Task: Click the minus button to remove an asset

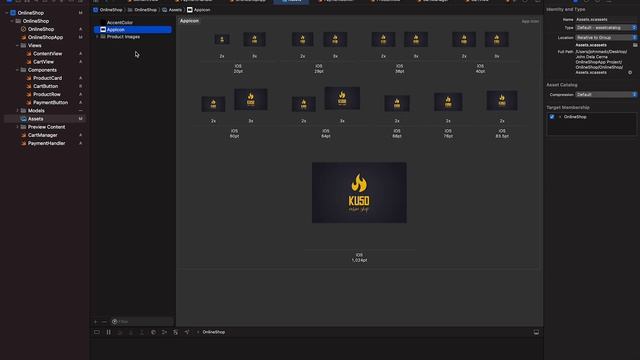Action: click(x=104, y=322)
